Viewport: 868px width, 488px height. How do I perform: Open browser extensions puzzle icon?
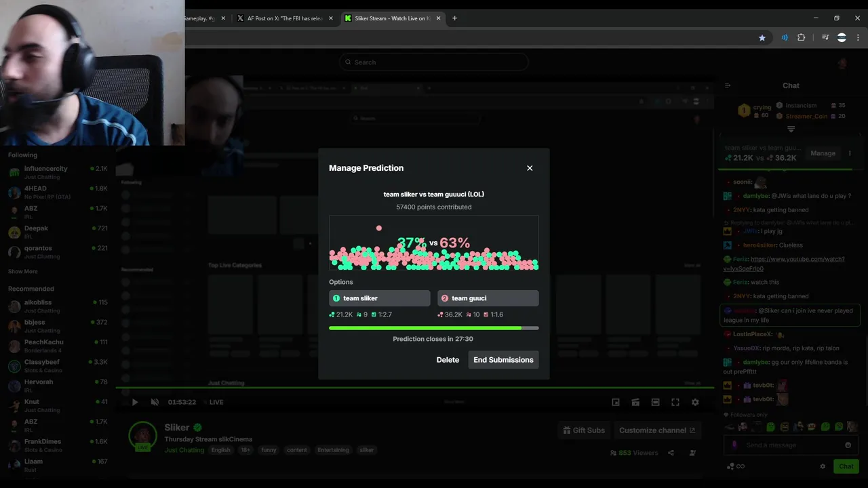[x=801, y=38]
